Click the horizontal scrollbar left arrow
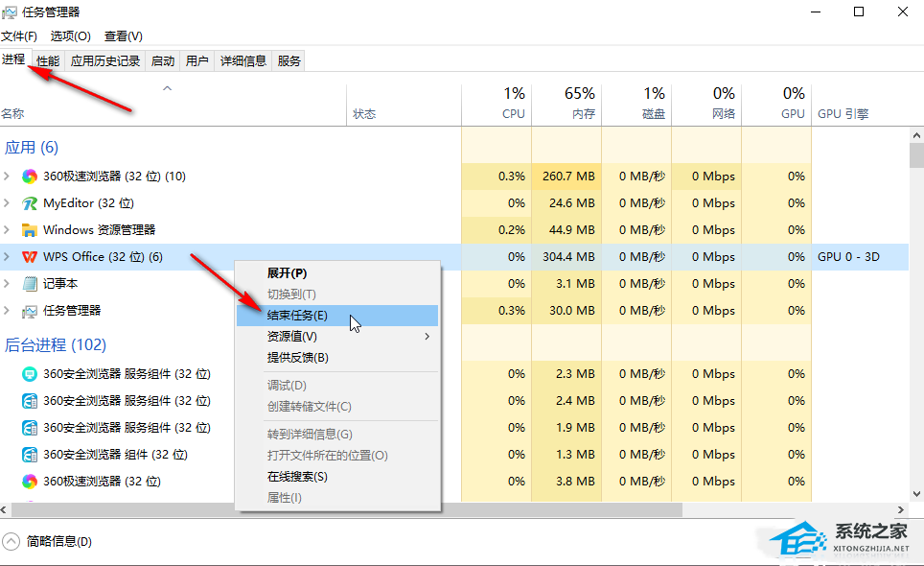The height and width of the screenshot is (566, 924). [4, 509]
